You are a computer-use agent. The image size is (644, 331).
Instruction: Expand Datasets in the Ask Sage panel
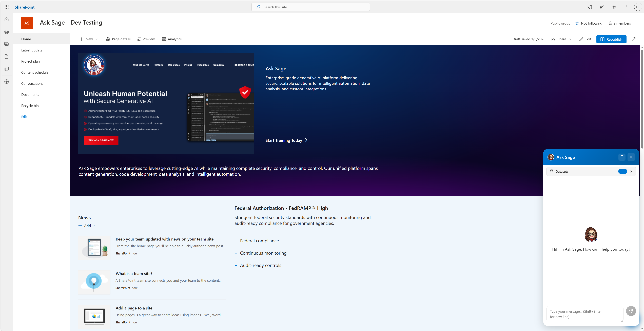coord(631,171)
